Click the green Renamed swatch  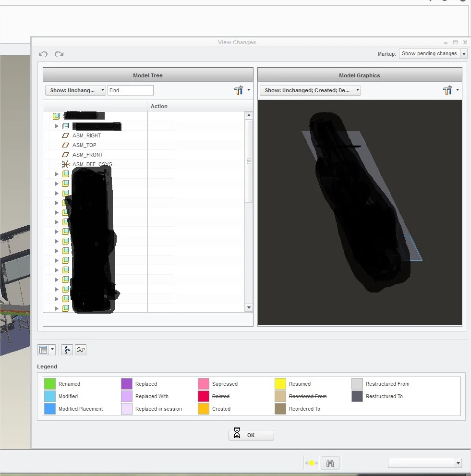pyautogui.click(x=50, y=384)
